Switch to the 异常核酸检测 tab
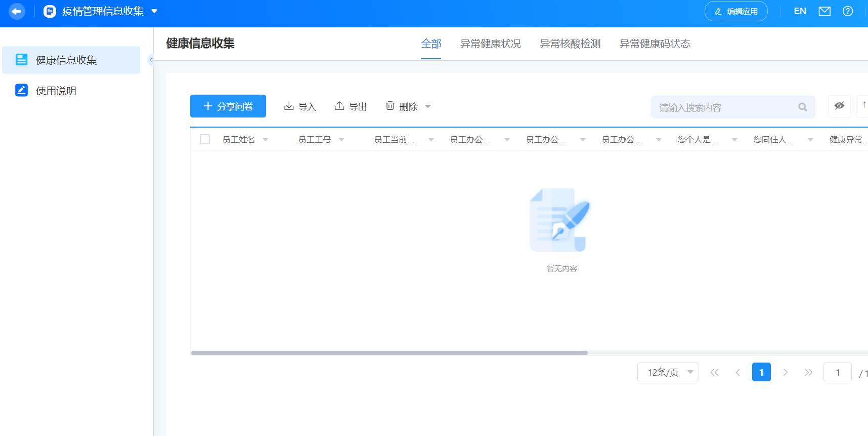868x436 pixels. point(570,44)
